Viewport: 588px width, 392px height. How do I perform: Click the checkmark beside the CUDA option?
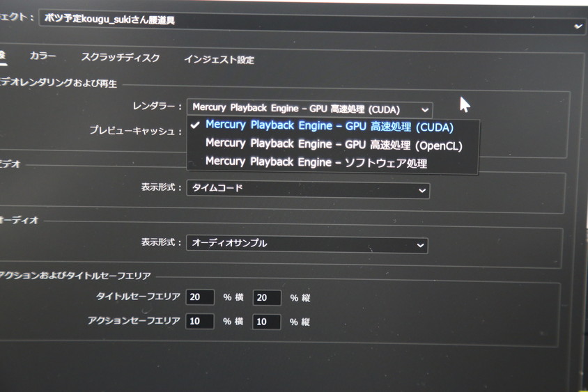[195, 125]
